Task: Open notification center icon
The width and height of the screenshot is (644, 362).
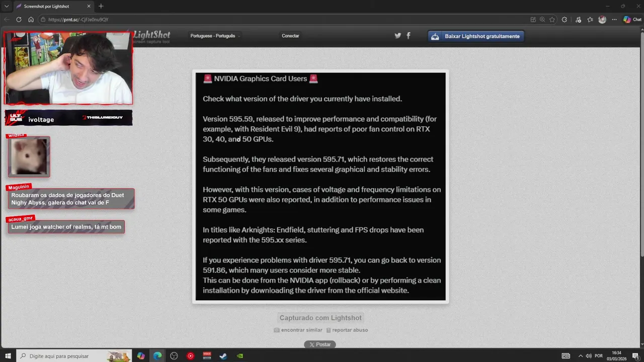Action: (x=635, y=356)
